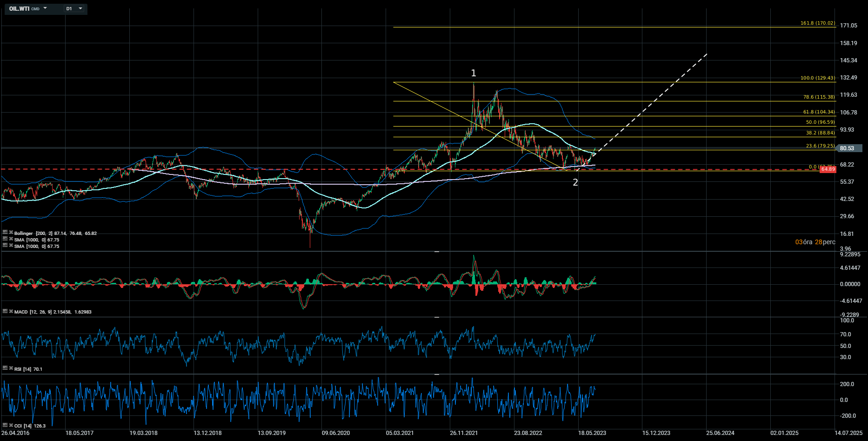Expand the OIL.WTI symbol dropdown arrow
The height and width of the screenshot is (441, 868).
click(x=45, y=8)
